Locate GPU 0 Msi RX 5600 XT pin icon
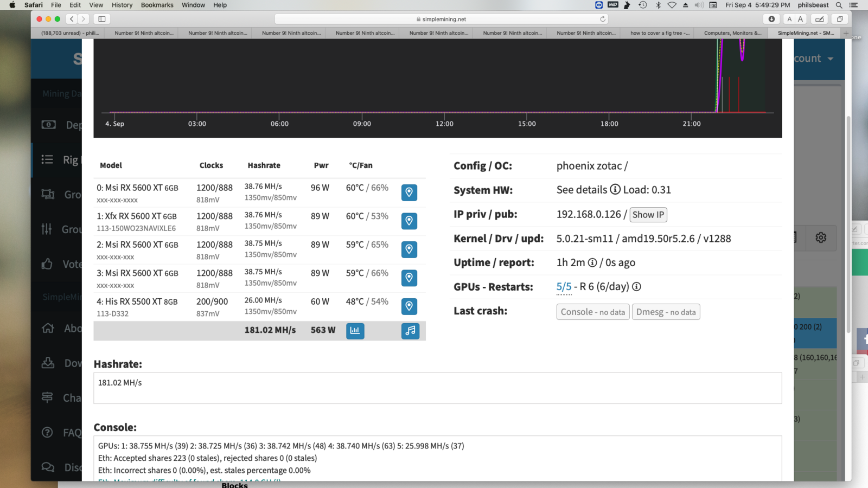The image size is (868, 488). (409, 192)
